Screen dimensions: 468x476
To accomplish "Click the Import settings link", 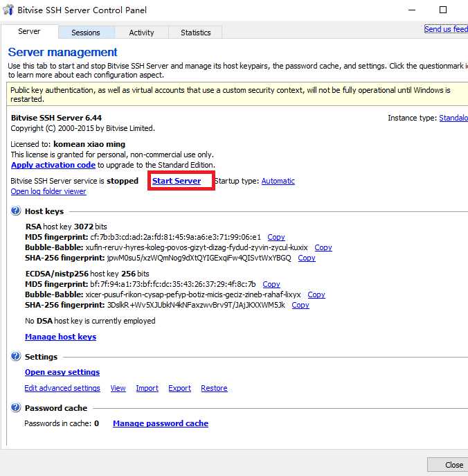I will pyautogui.click(x=147, y=388).
